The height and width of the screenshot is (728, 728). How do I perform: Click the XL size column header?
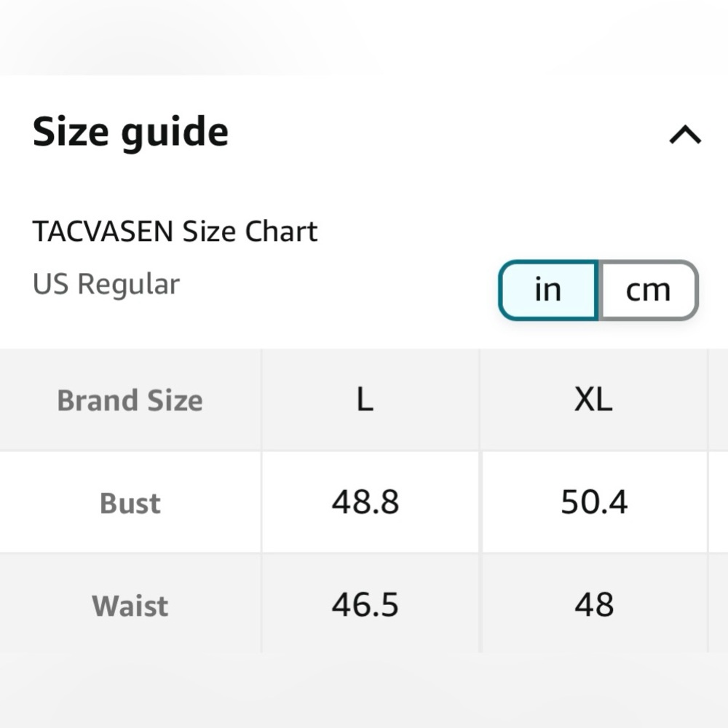coord(594,400)
